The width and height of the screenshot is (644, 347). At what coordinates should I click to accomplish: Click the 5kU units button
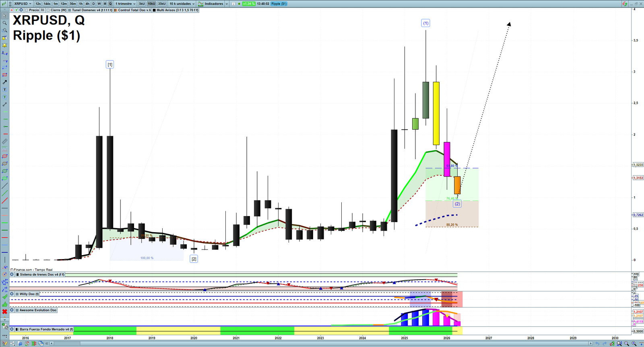tap(142, 4)
